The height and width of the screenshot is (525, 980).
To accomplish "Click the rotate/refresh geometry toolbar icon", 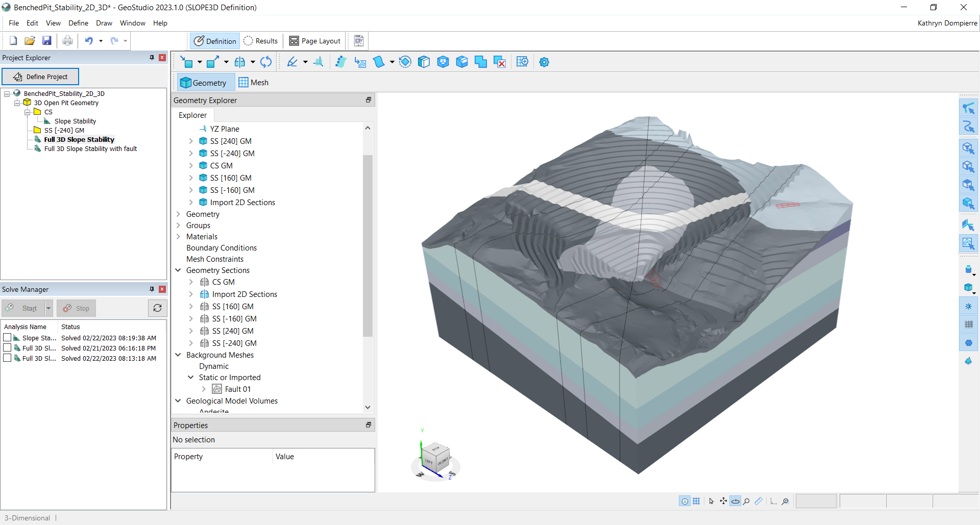I will pyautogui.click(x=266, y=62).
